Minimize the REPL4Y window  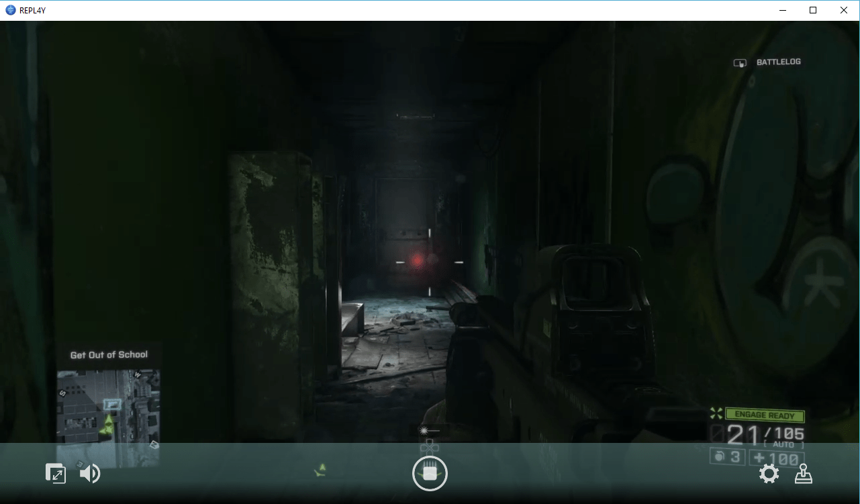point(782,10)
